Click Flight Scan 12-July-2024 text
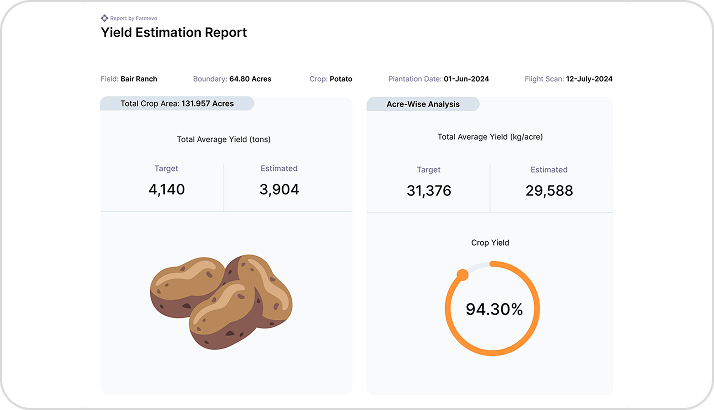 coord(568,78)
